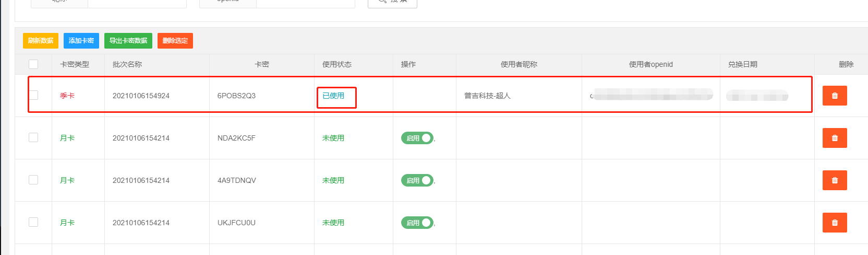The image size is (868, 255).
Task: Click trash icon for UKJFCU0U row
Action: pos(835,223)
